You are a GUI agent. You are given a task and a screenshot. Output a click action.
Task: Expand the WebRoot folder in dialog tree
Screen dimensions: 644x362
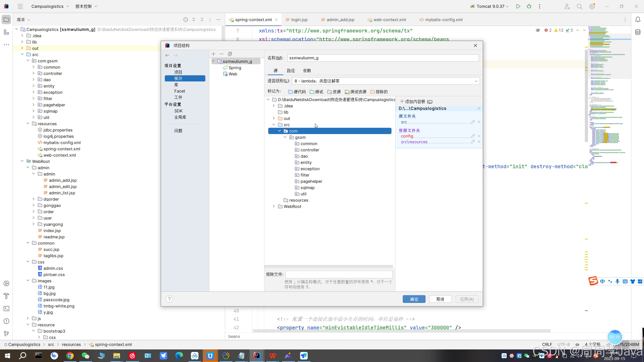tap(274, 206)
